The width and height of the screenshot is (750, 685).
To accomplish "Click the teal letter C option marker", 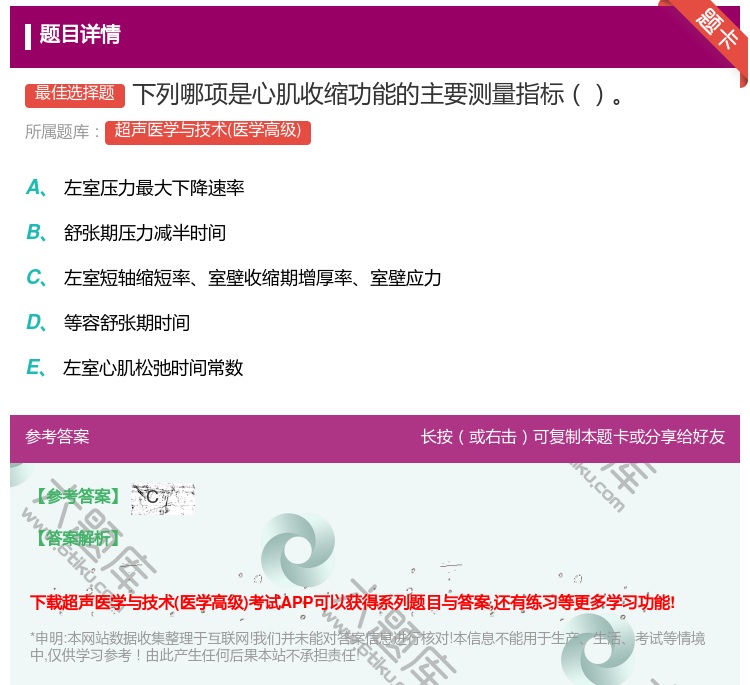I will (x=36, y=277).
